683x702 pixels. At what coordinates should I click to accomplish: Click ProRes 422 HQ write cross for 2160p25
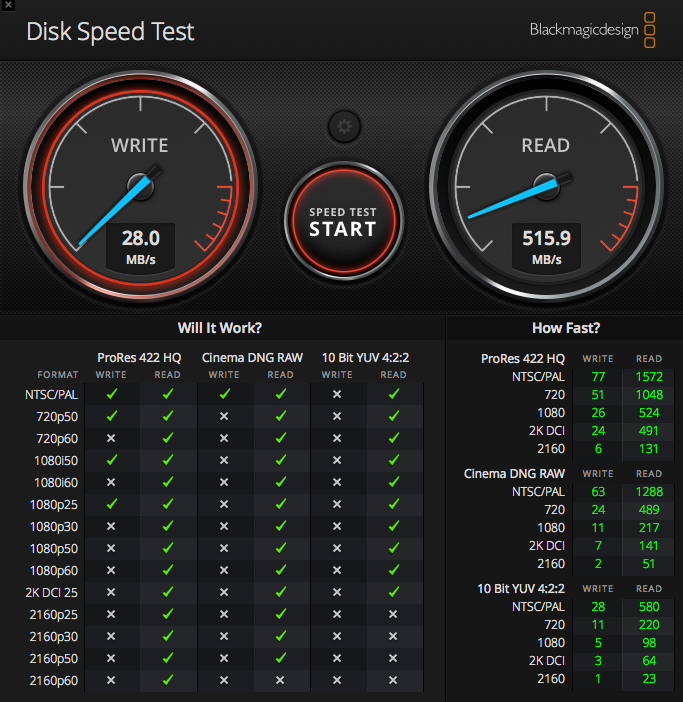[x=111, y=614]
